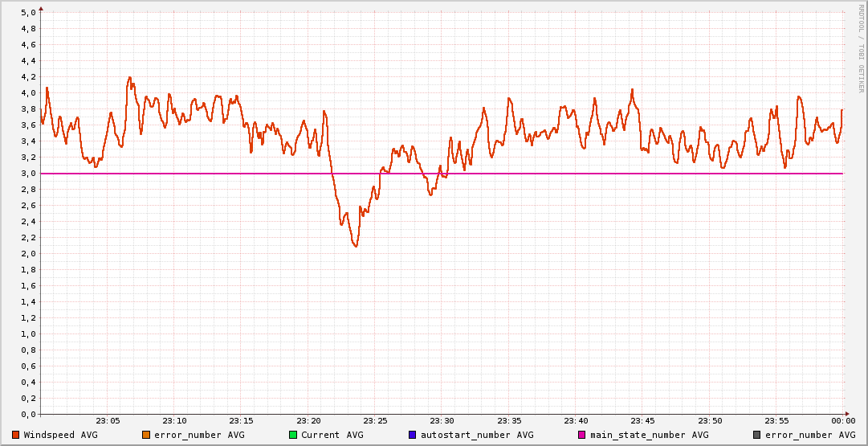The width and height of the screenshot is (868, 446).
Task: Select the 00:00 time axis label
Action: (x=843, y=420)
